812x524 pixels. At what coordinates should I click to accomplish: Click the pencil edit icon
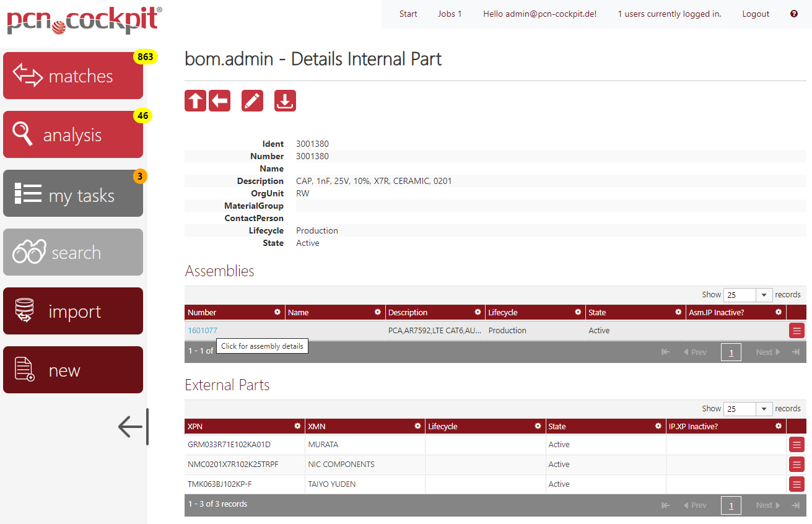pyautogui.click(x=252, y=101)
